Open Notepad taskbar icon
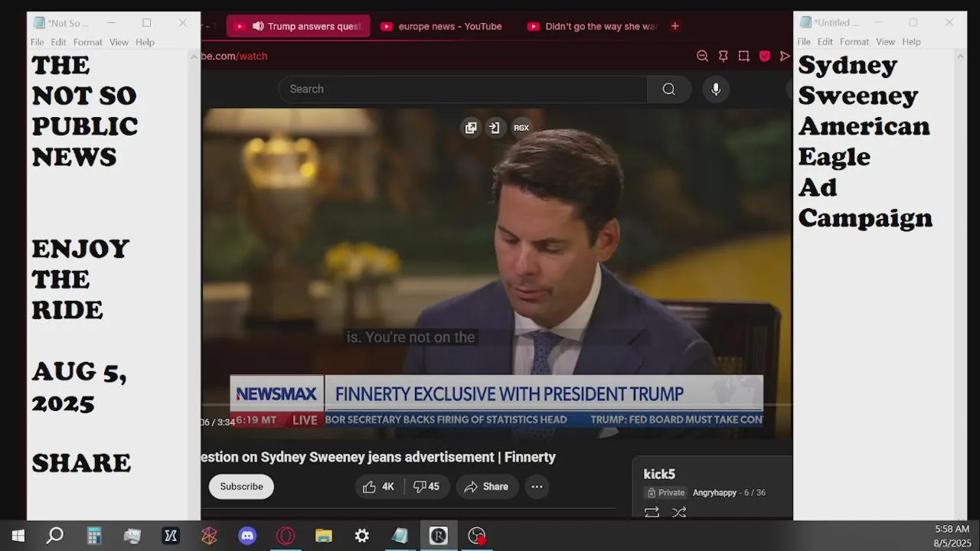980x551 pixels. [x=400, y=536]
